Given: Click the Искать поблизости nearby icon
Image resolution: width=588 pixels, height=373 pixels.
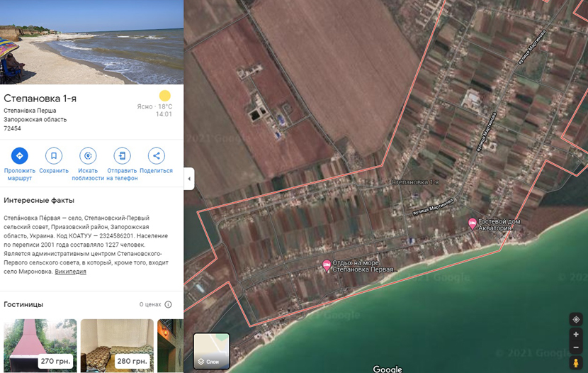Looking at the screenshot, I should tap(88, 156).
